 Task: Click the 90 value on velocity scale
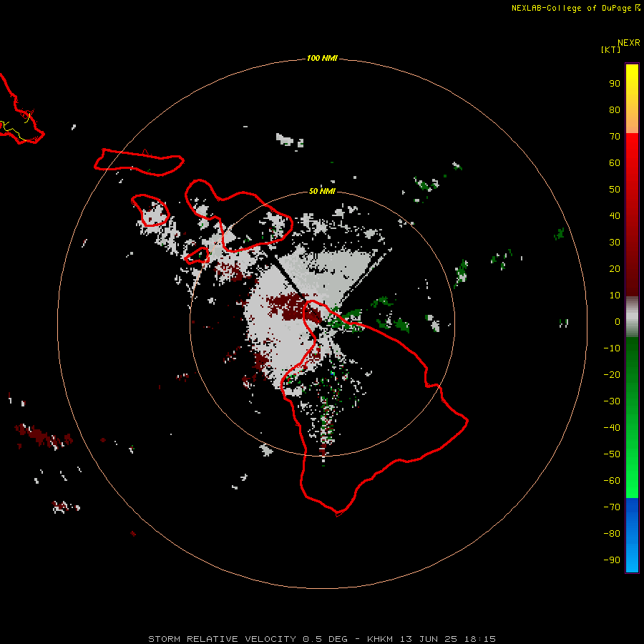click(615, 84)
